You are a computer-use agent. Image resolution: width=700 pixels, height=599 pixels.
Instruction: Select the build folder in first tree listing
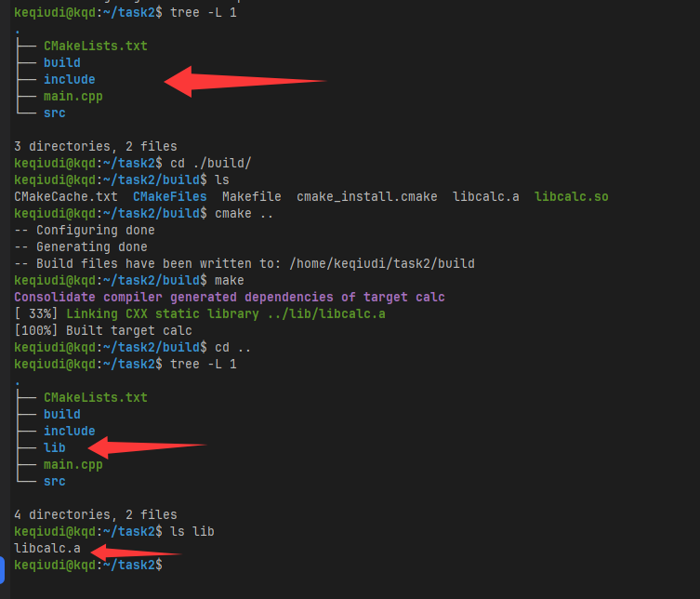coord(61,62)
